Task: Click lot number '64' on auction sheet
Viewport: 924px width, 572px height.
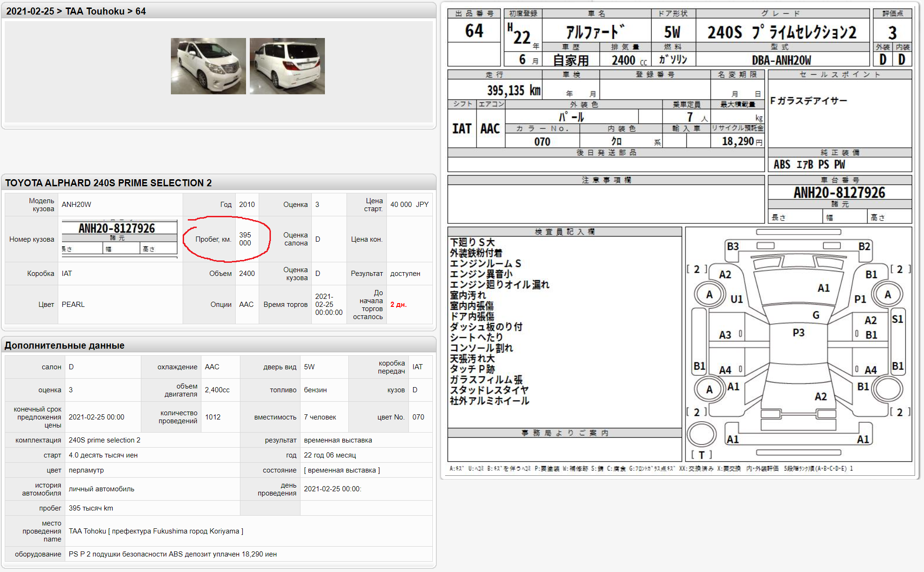Action: (474, 31)
